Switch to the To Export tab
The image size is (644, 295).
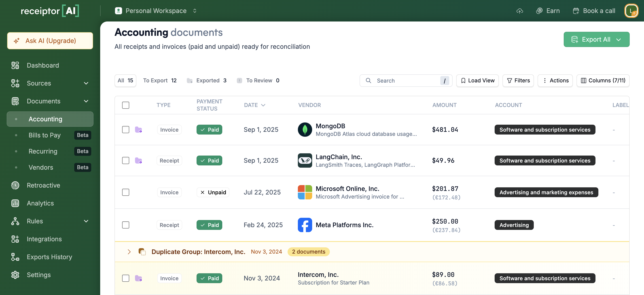point(159,81)
